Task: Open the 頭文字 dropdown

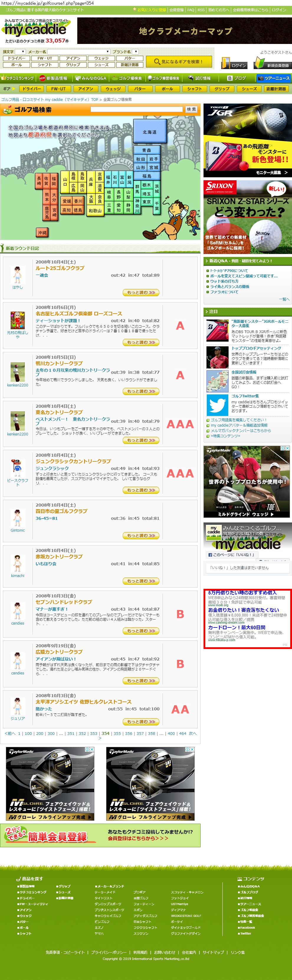Action: pyautogui.click(x=20, y=51)
